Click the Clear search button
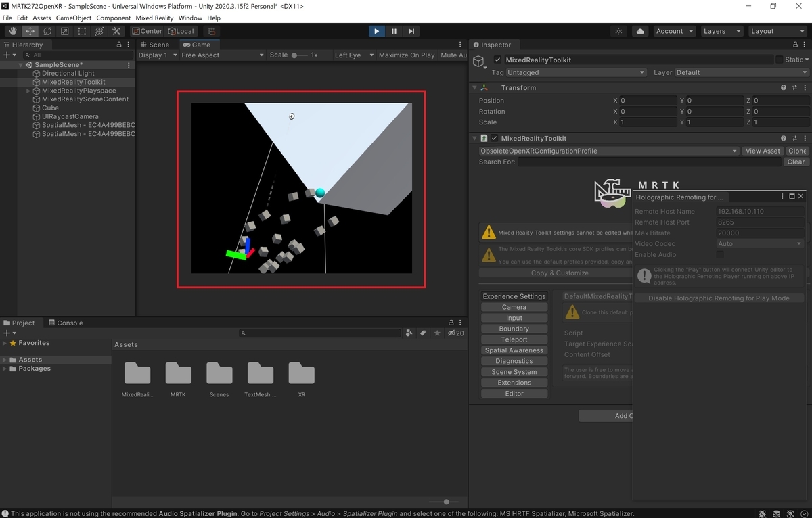812x518 pixels. (x=796, y=162)
